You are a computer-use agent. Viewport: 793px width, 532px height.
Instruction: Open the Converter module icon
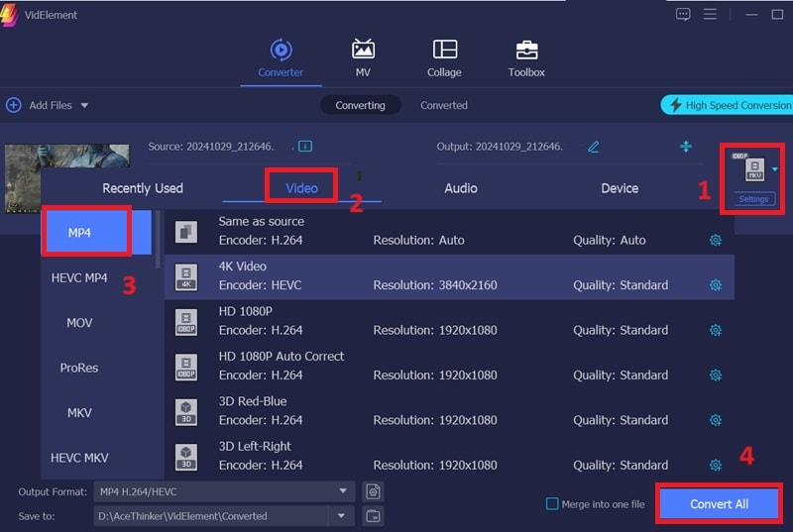click(x=282, y=50)
